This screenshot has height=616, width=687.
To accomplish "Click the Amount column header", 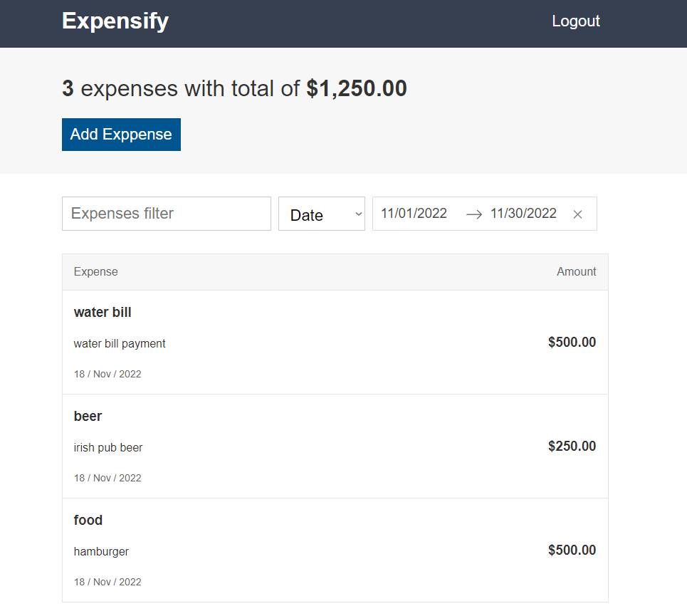I will [577, 271].
